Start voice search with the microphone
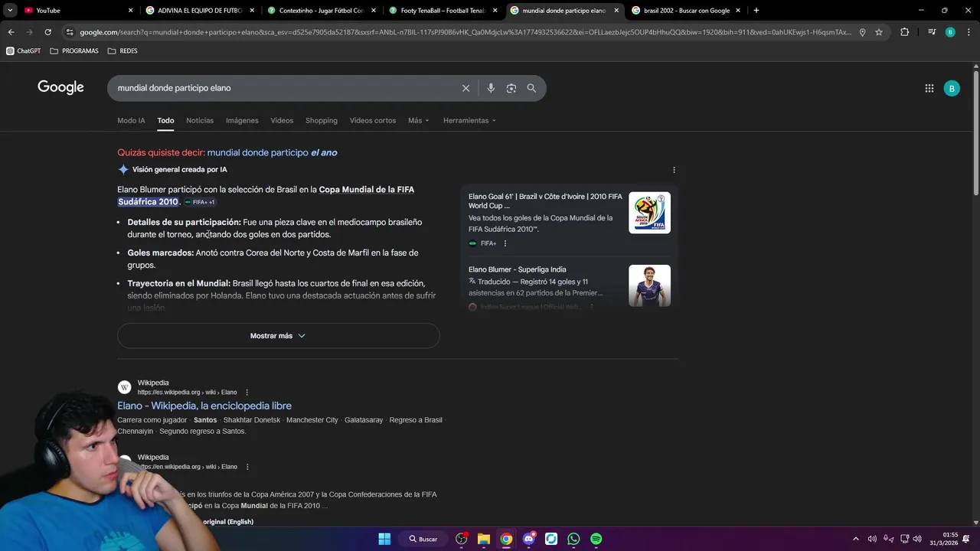 tap(491, 88)
